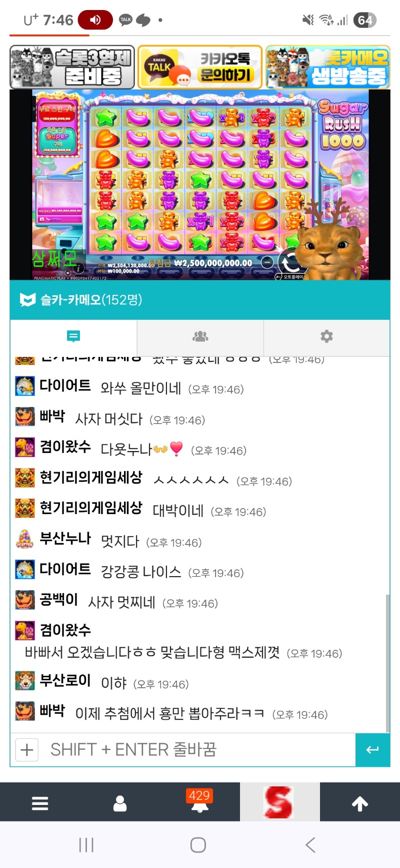The height and width of the screenshot is (868, 400).
Task: Decrease bet with minus button in game
Action: [267, 262]
